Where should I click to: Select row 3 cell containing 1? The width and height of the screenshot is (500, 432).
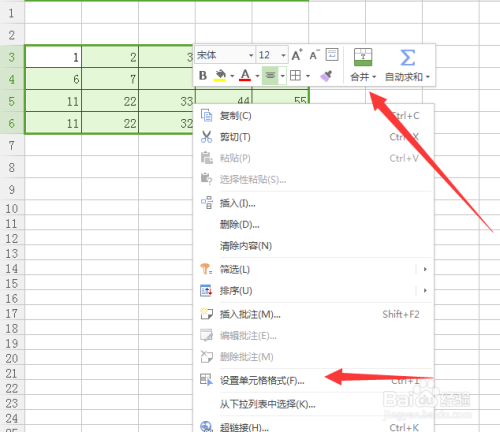tap(53, 57)
